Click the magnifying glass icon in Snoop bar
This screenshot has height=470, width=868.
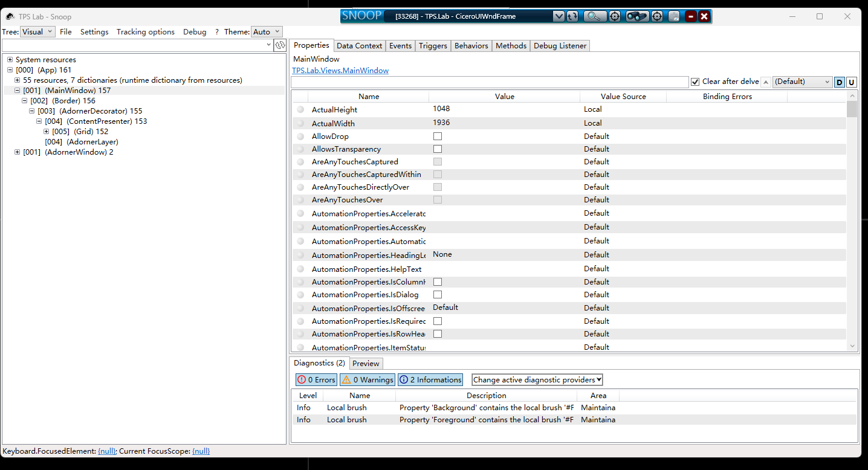click(x=595, y=16)
